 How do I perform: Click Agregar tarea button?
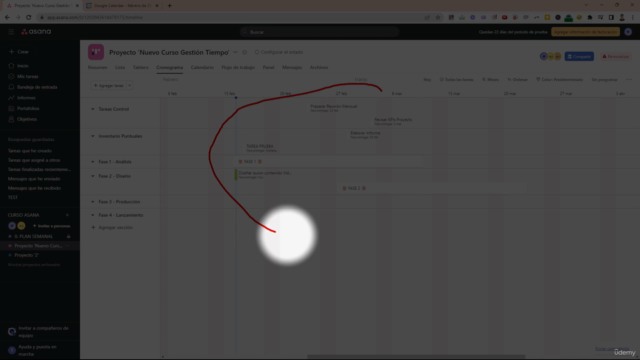[x=109, y=86]
